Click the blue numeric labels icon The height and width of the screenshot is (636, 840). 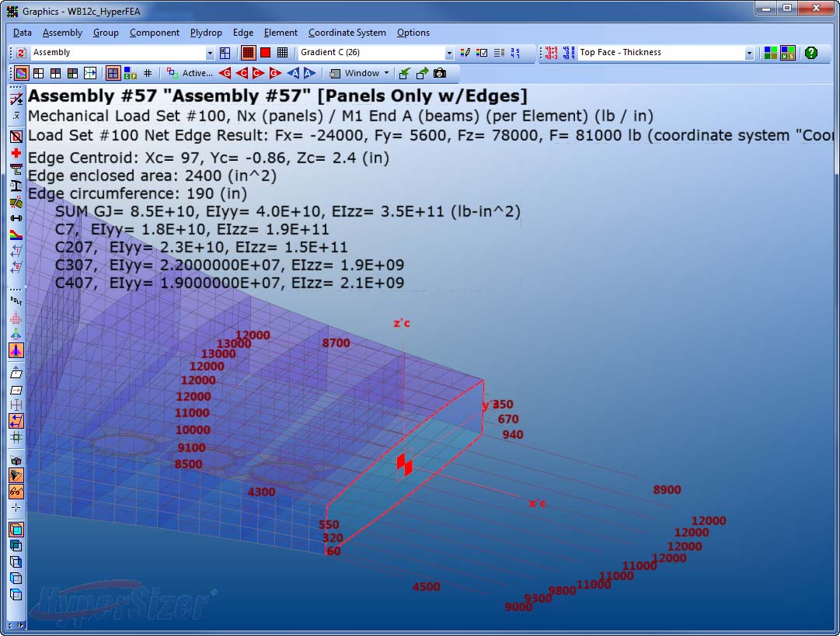(x=568, y=53)
